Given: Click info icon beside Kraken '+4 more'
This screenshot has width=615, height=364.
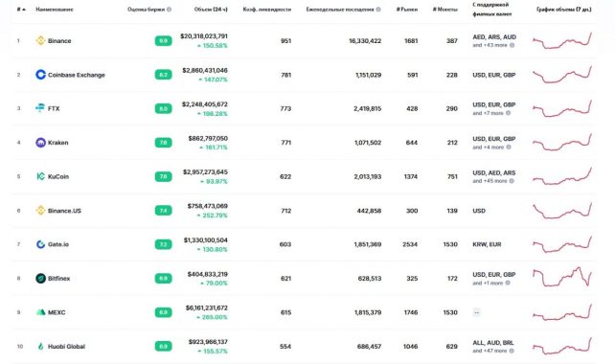Looking at the screenshot, I should coord(509,148).
